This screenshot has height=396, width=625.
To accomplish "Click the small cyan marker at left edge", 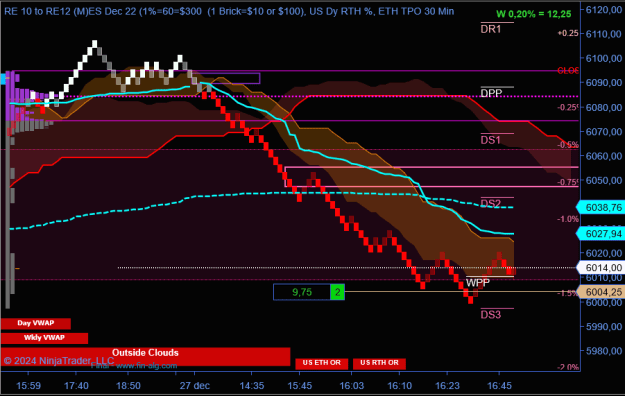I will 3,79.
